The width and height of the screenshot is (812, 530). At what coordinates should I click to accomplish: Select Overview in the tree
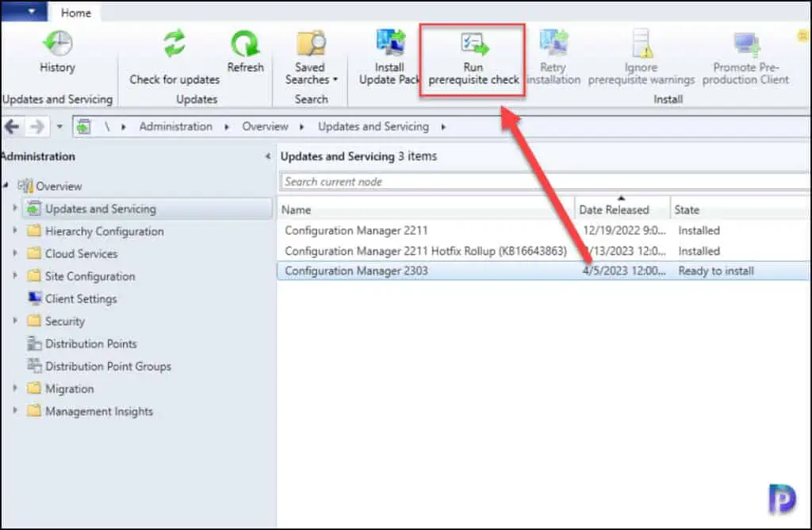point(59,186)
